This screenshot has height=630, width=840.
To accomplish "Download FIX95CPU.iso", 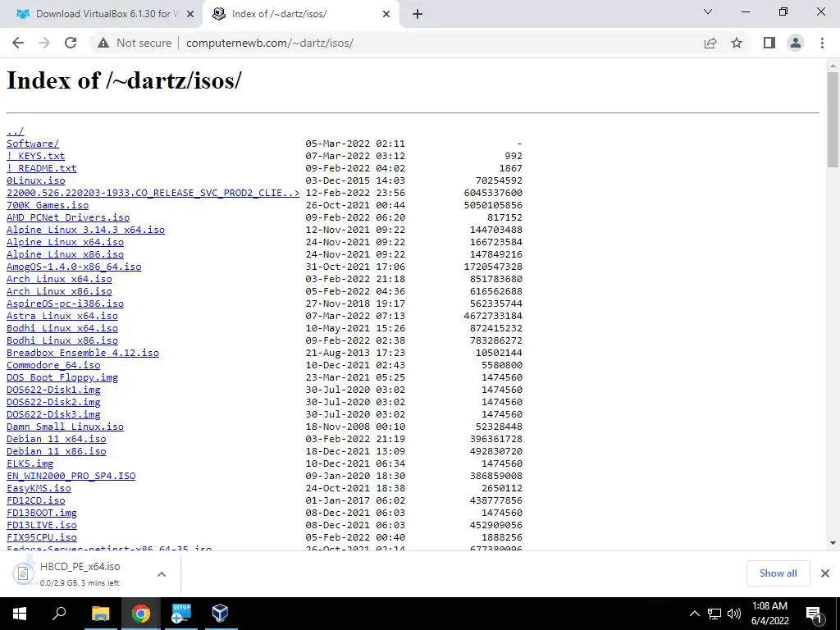I will point(41,538).
